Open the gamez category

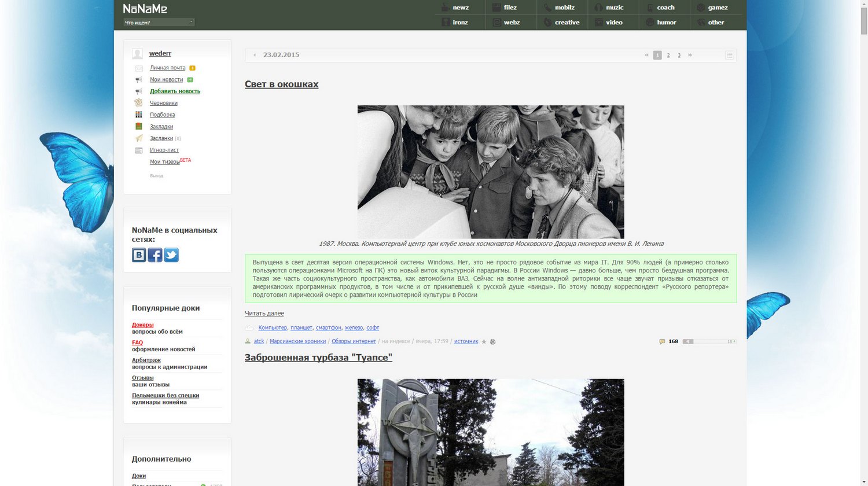click(x=718, y=8)
